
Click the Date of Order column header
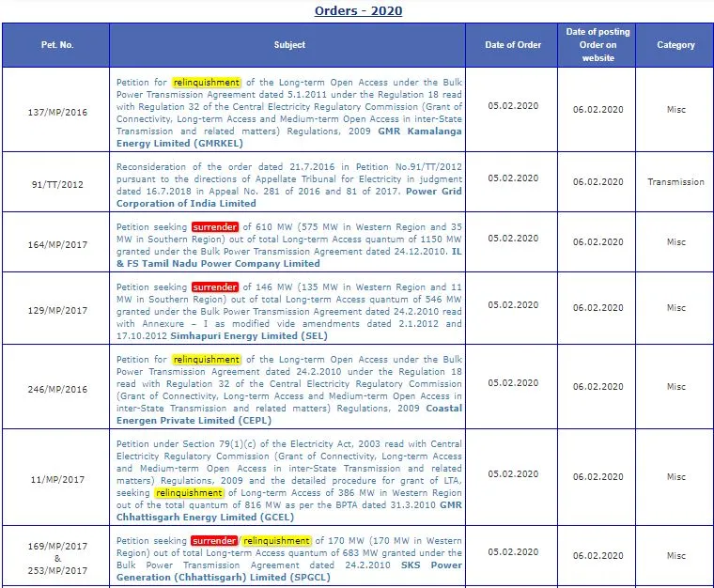tap(513, 44)
